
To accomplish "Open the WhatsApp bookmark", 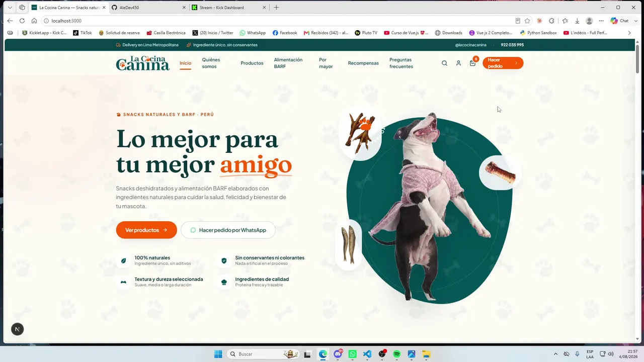I will tap(253, 33).
